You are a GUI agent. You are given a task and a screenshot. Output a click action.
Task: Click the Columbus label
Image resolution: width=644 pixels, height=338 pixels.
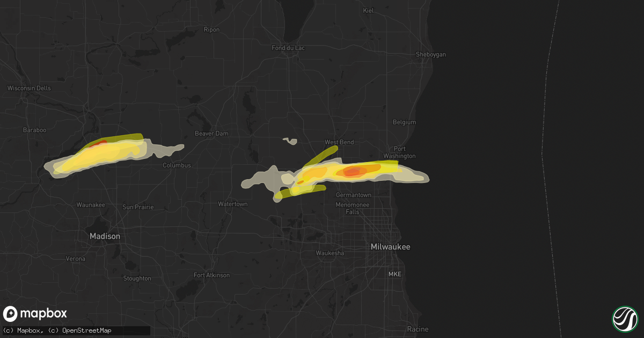[x=177, y=165]
